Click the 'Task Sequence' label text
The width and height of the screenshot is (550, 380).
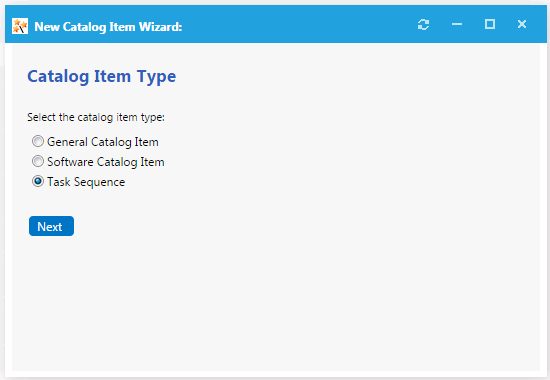(86, 182)
